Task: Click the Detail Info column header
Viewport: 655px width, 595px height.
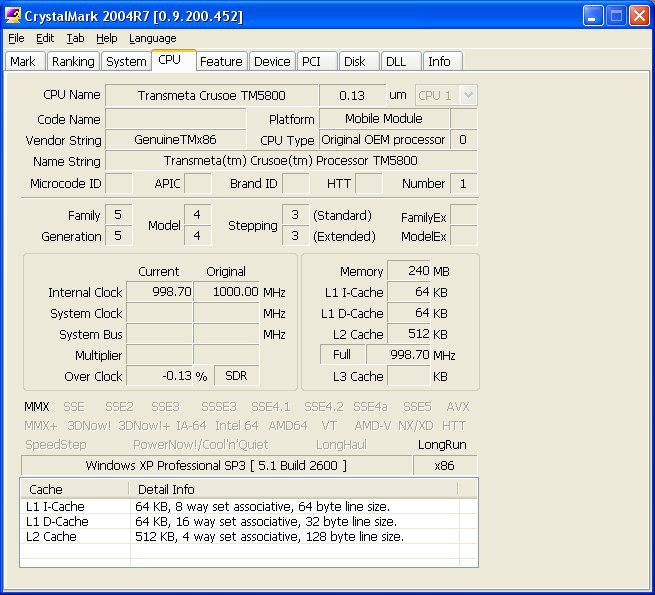Action: tap(293, 489)
